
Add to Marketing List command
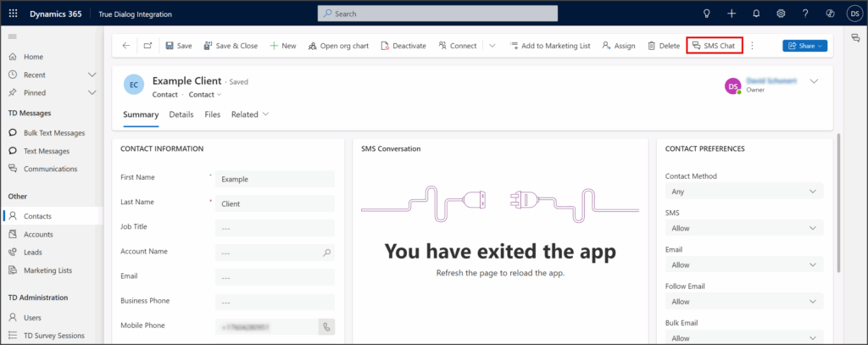pyautogui.click(x=550, y=46)
